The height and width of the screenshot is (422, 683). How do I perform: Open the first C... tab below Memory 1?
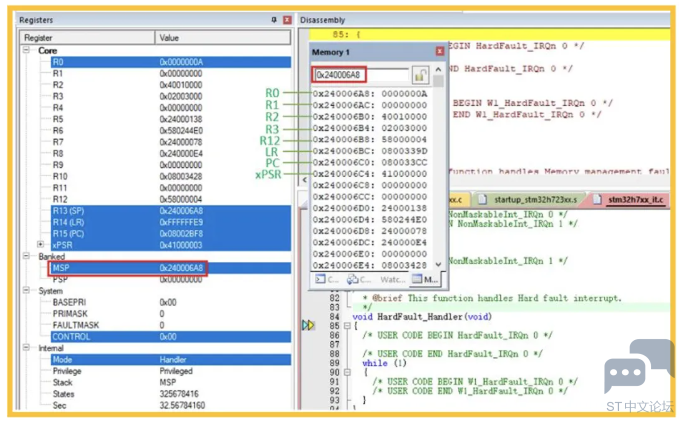pyautogui.click(x=327, y=279)
